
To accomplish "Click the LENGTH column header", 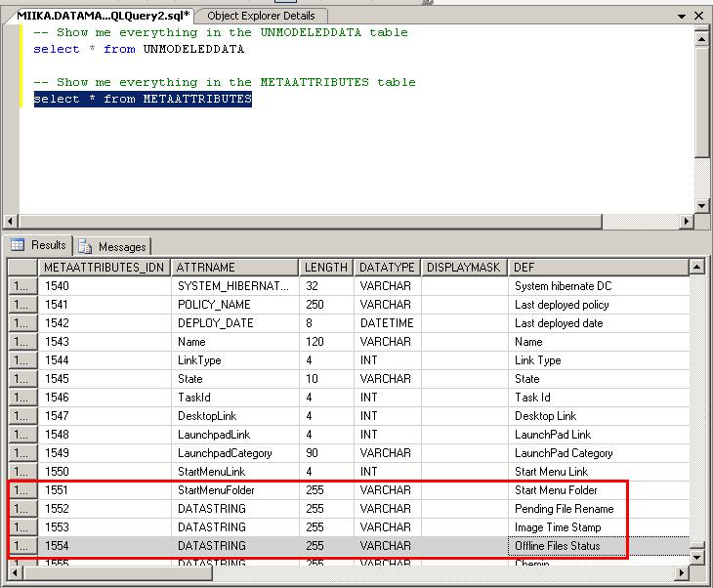I will coord(326,268).
